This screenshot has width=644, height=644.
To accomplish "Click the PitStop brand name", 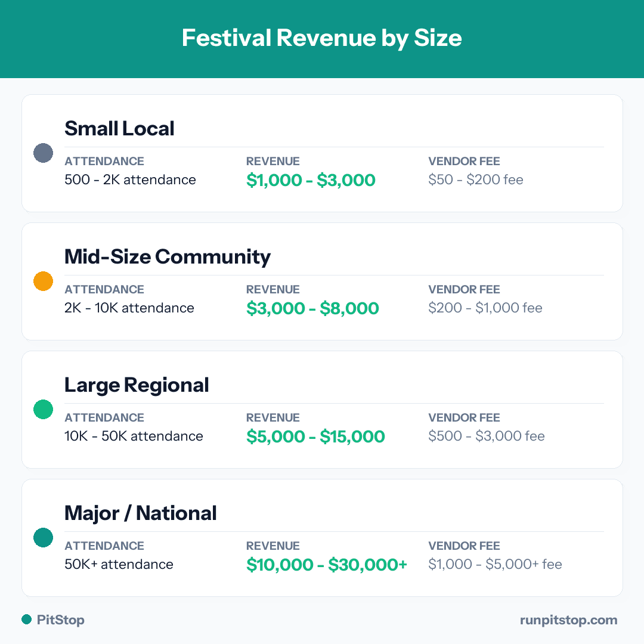I will click(61, 620).
